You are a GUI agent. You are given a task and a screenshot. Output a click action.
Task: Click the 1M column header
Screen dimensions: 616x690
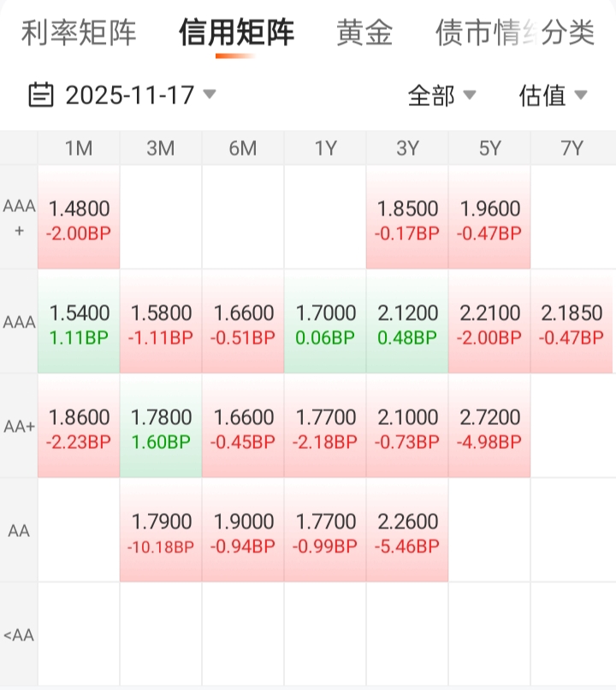coord(79,148)
